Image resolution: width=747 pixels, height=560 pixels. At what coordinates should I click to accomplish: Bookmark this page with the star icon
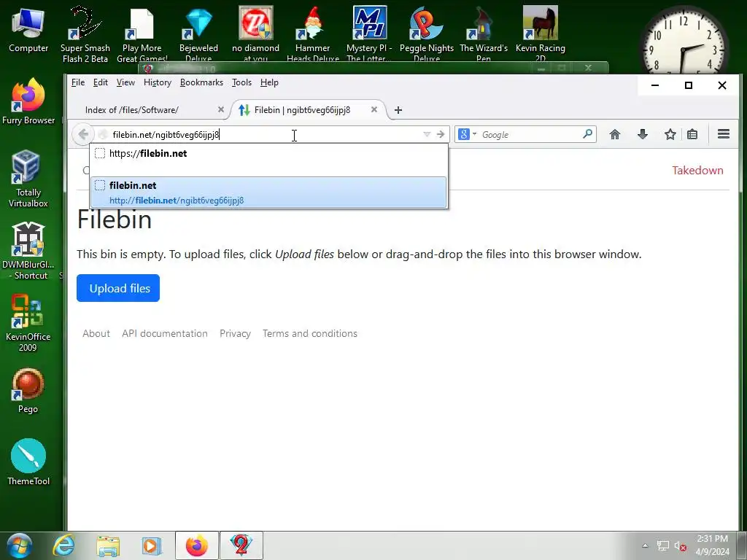click(x=670, y=134)
